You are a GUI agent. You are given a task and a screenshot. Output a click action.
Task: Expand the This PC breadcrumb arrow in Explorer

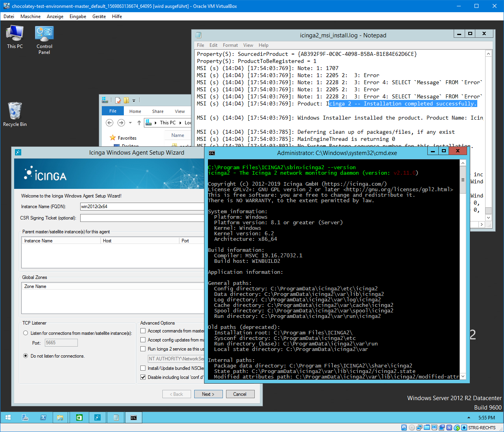point(180,123)
